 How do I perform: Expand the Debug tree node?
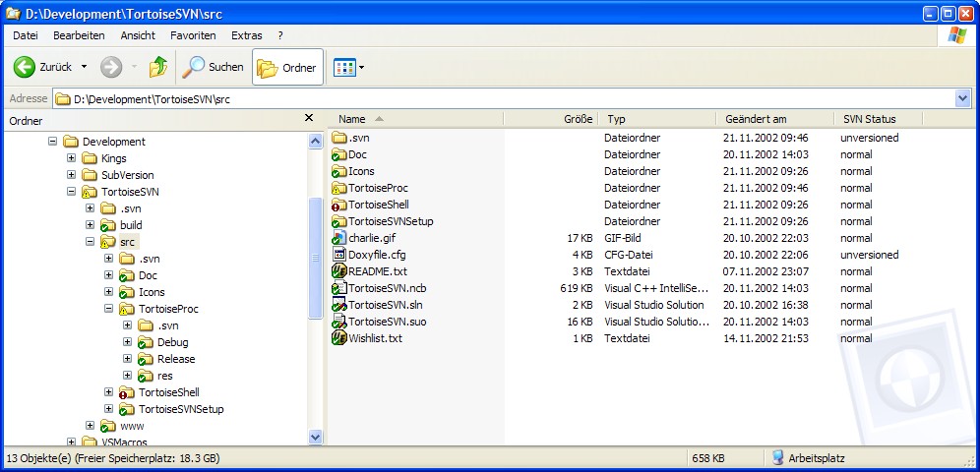pyautogui.click(x=128, y=342)
